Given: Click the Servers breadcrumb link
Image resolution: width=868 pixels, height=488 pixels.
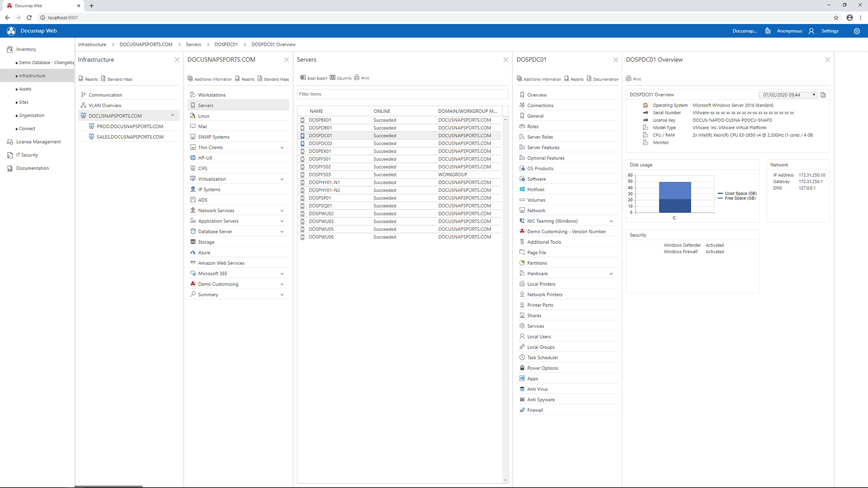Looking at the screenshot, I should click(193, 44).
